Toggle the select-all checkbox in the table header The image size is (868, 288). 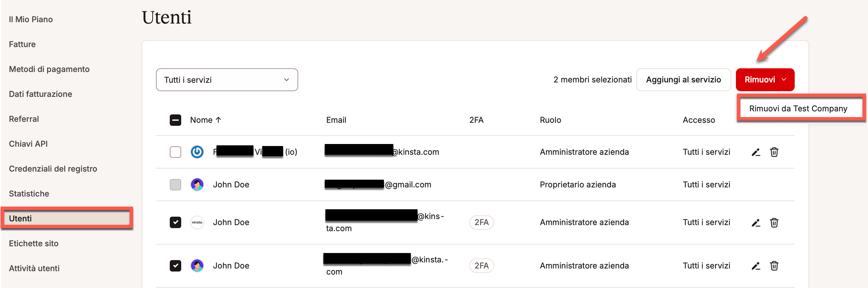pos(175,120)
